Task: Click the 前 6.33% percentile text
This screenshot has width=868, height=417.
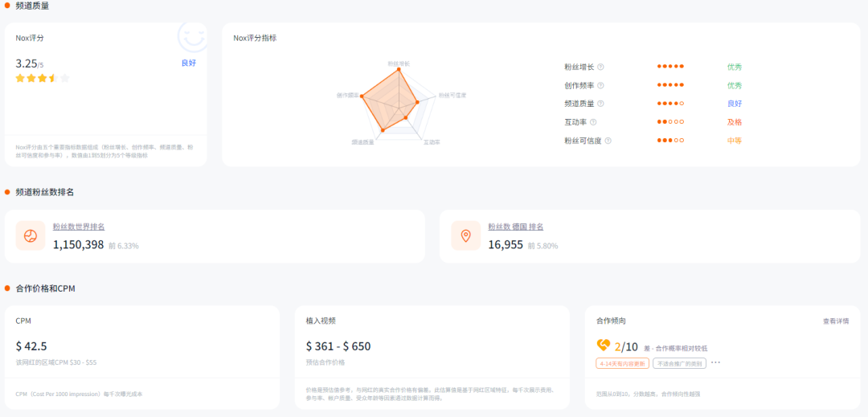Action: (x=124, y=246)
